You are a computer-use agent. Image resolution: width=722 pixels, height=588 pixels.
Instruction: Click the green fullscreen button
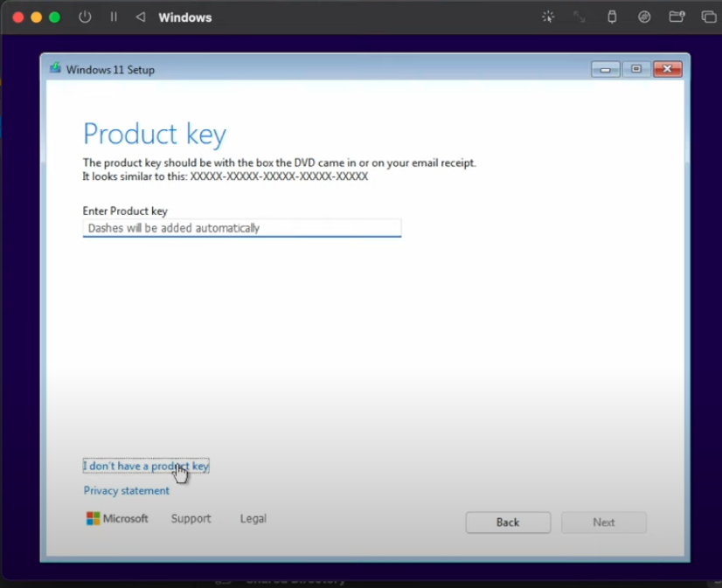coord(55,17)
